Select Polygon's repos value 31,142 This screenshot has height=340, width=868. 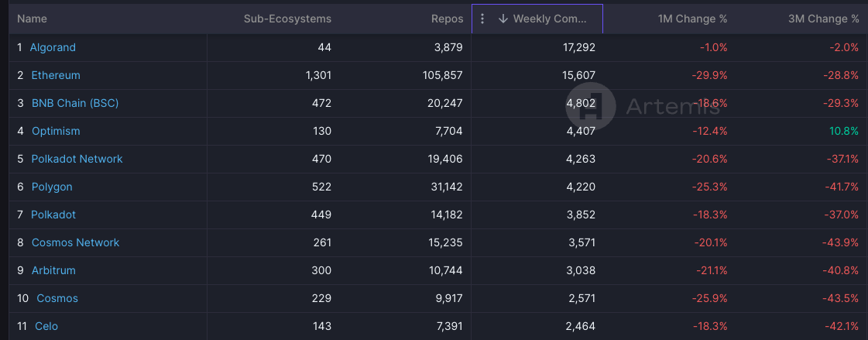click(446, 187)
